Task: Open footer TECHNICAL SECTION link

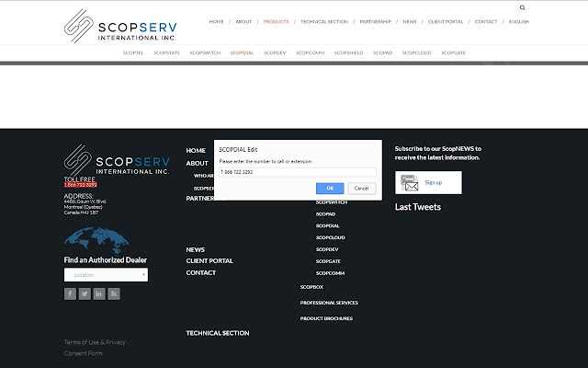Action: click(218, 333)
